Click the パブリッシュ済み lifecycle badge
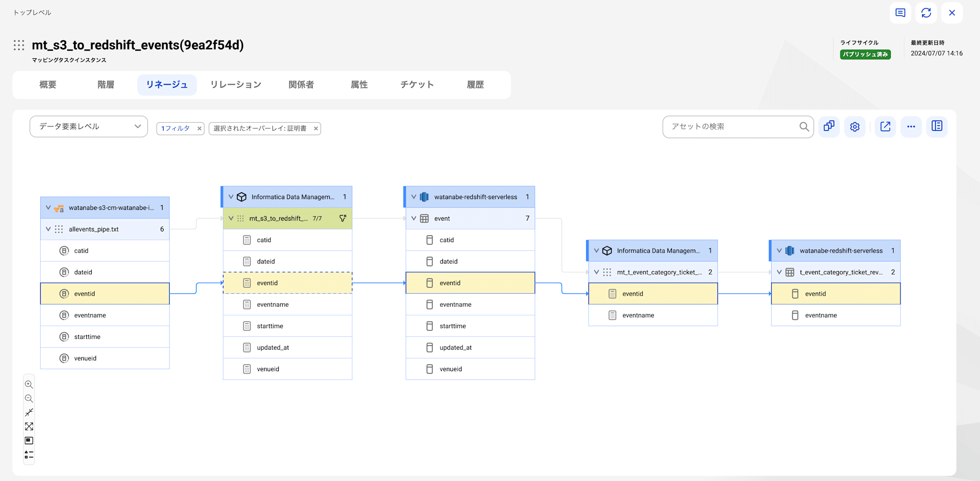The width and height of the screenshot is (980, 481). [865, 54]
